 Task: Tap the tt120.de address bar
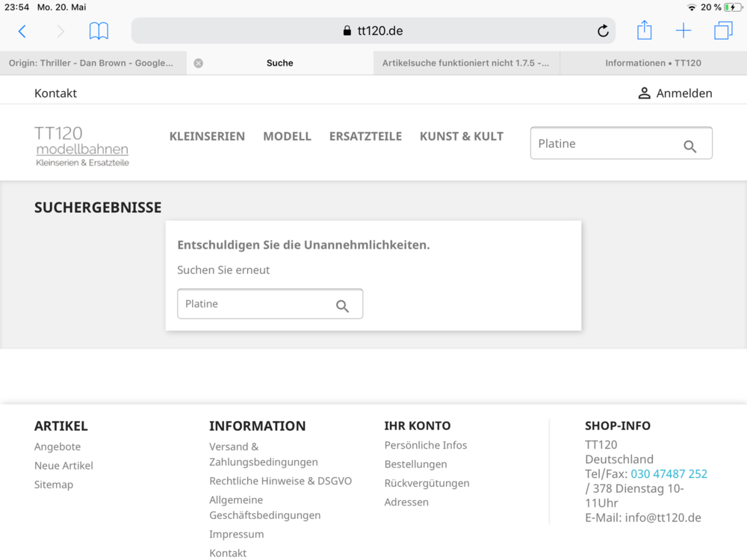click(x=373, y=31)
